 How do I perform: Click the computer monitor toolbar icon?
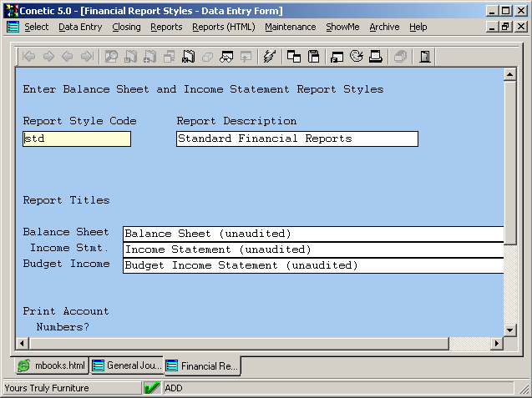pyautogui.click(x=337, y=57)
